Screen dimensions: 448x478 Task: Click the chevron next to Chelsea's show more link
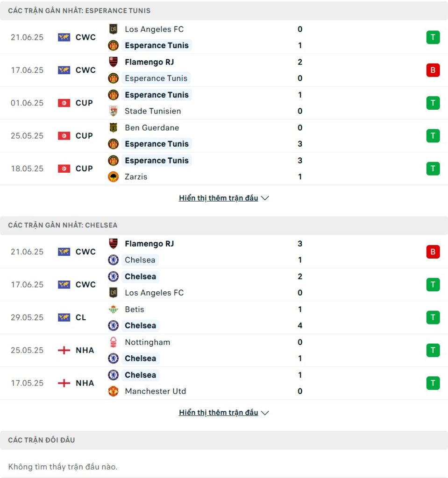coord(265,413)
